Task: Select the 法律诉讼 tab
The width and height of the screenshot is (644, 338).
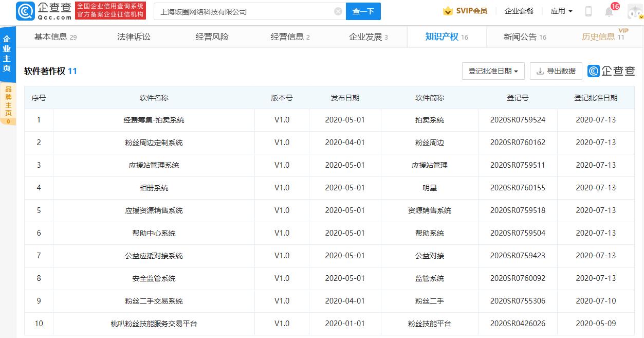Action: [x=134, y=36]
